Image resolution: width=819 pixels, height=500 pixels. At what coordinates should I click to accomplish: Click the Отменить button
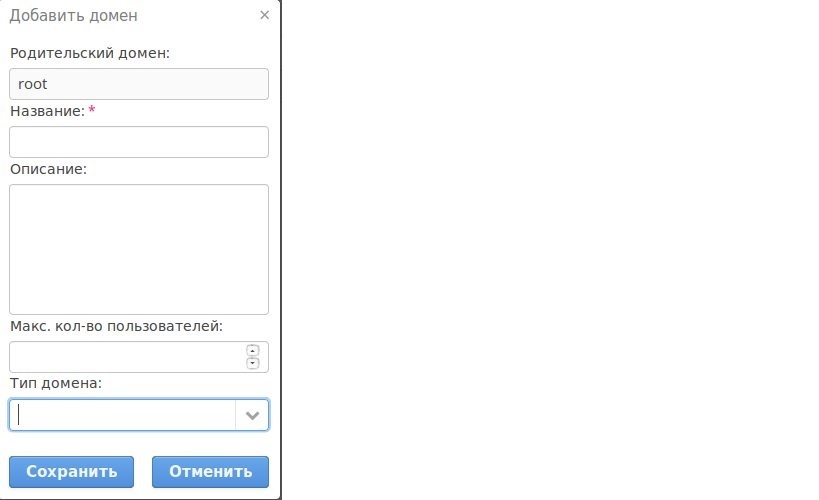[x=210, y=472]
